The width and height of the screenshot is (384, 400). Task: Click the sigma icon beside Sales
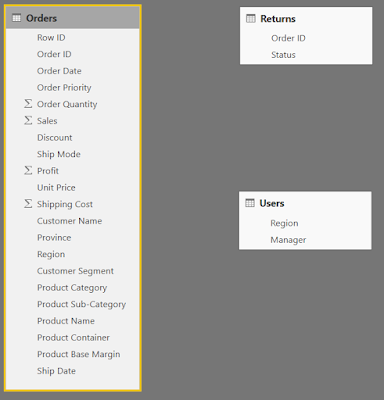[x=28, y=120]
